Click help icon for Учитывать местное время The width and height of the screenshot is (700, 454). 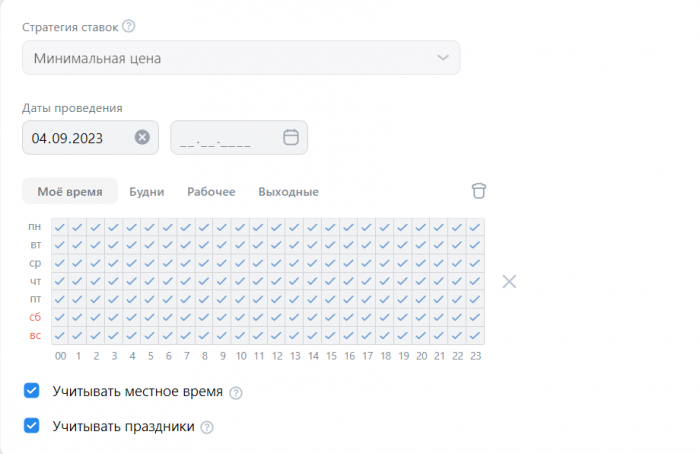click(236, 393)
